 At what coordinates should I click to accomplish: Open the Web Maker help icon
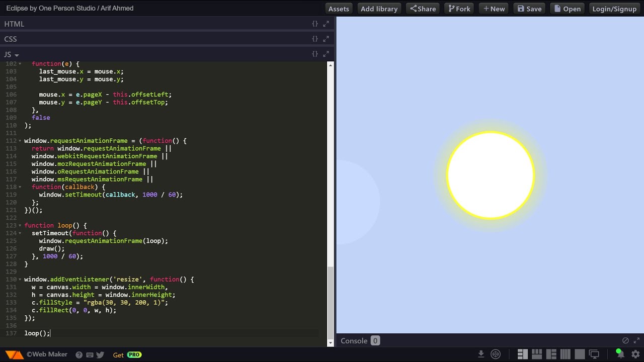tap(79, 355)
